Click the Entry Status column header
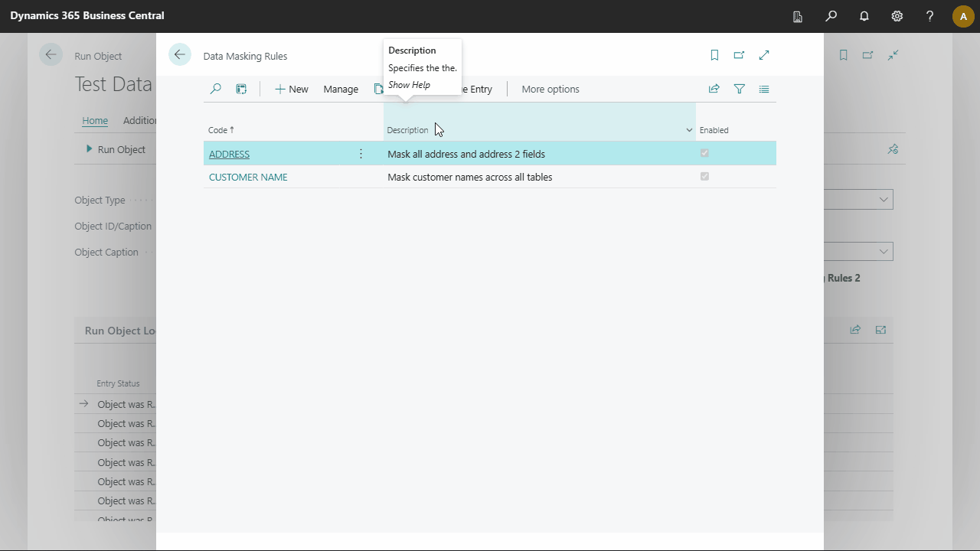 118,383
